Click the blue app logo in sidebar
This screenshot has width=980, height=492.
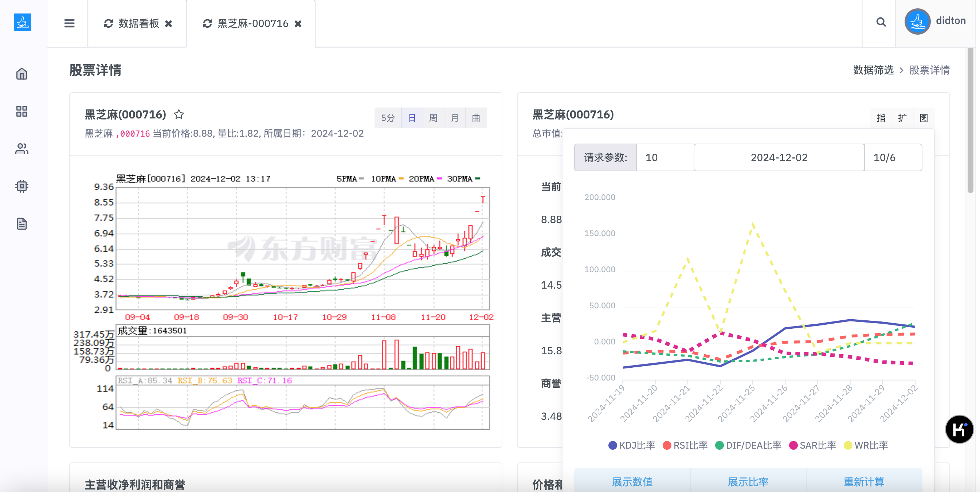[x=23, y=23]
